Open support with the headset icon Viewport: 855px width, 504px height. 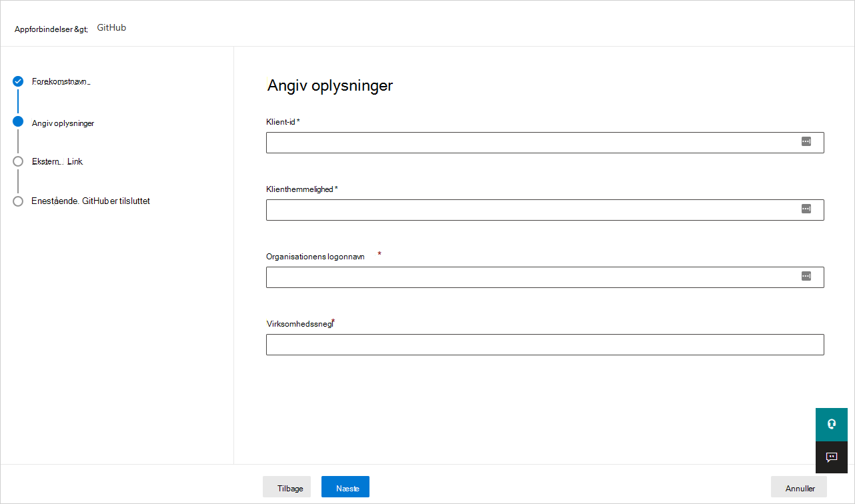pos(831,424)
